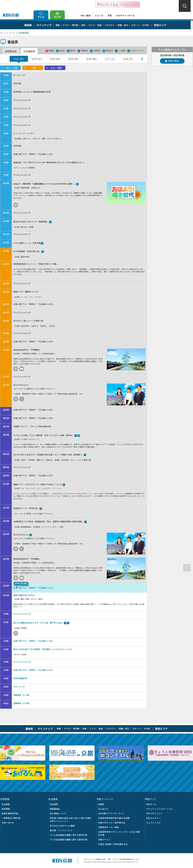Open the カルチャー / ホール header menu
193x868 pixels.
click(x=125, y=15)
